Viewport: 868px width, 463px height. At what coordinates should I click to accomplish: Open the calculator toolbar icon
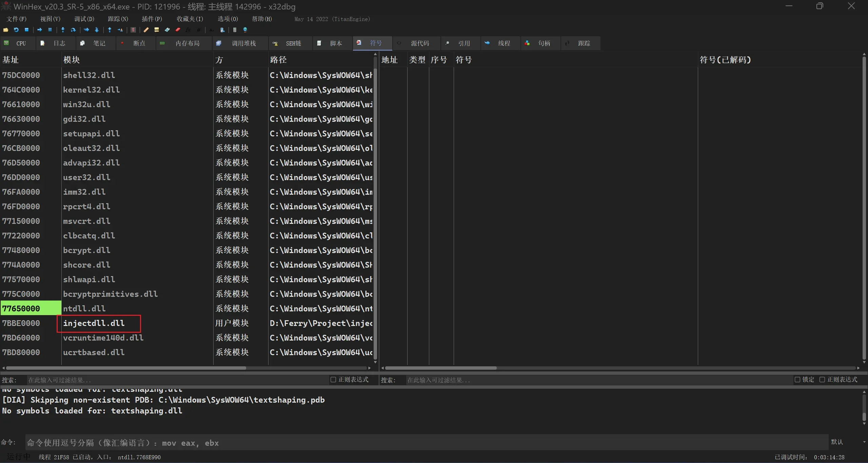tap(234, 30)
